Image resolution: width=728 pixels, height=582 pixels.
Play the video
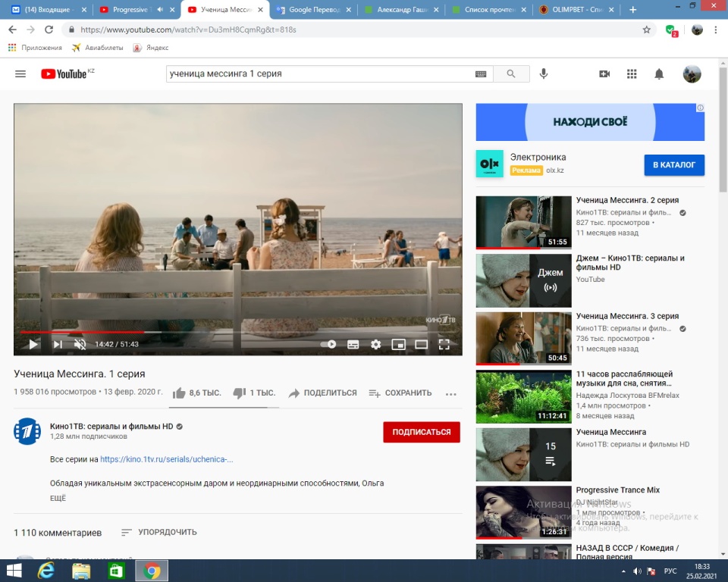pyautogui.click(x=33, y=344)
